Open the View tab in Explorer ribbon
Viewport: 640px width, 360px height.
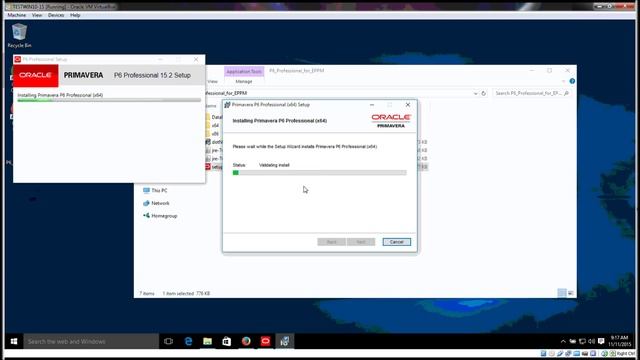(213, 82)
